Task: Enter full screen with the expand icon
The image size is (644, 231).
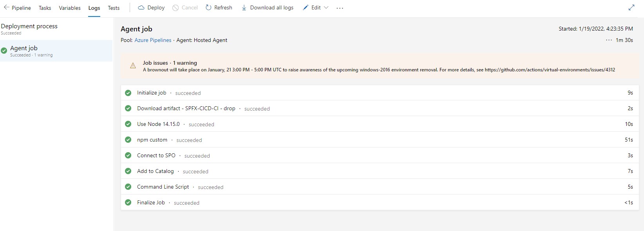Action: click(x=631, y=7)
